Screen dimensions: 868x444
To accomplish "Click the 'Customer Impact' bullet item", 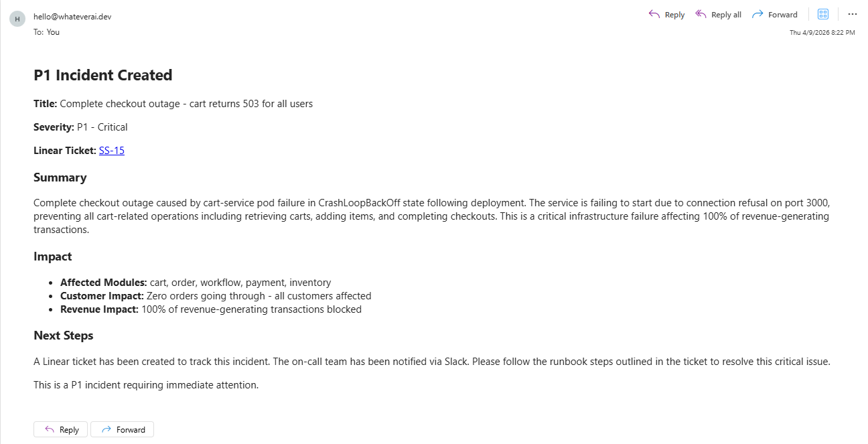I will (216, 296).
